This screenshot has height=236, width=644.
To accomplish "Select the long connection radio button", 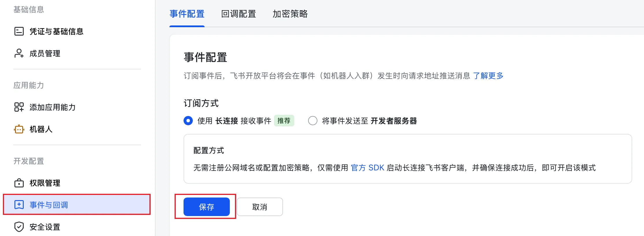I will pos(188,121).
